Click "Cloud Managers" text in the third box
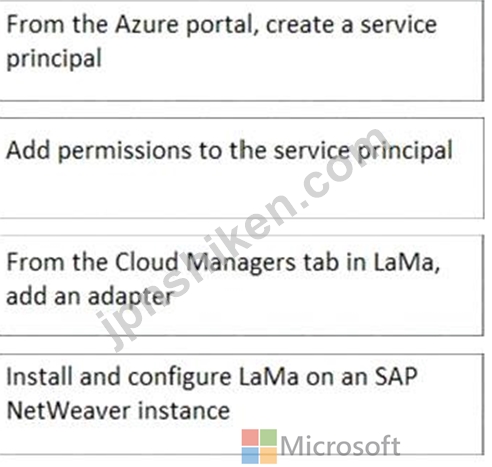 tap(205, 263)
